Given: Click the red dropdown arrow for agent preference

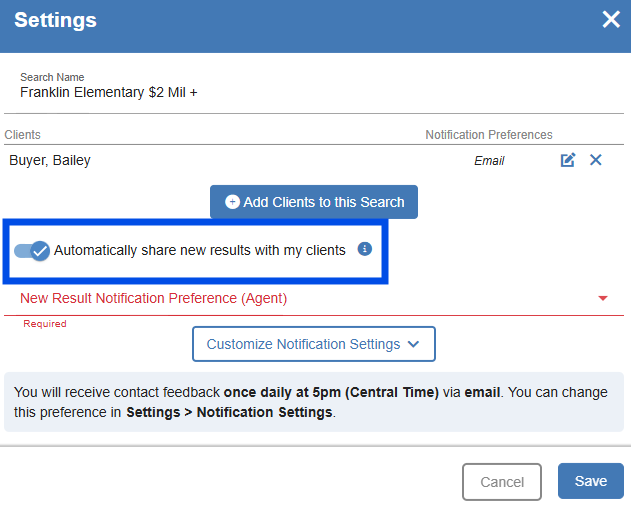Looking at the screenshot, I should [603, 298].
